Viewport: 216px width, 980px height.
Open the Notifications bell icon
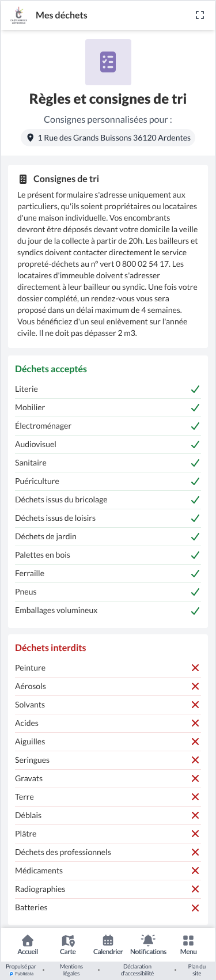[x=148, y=940]
